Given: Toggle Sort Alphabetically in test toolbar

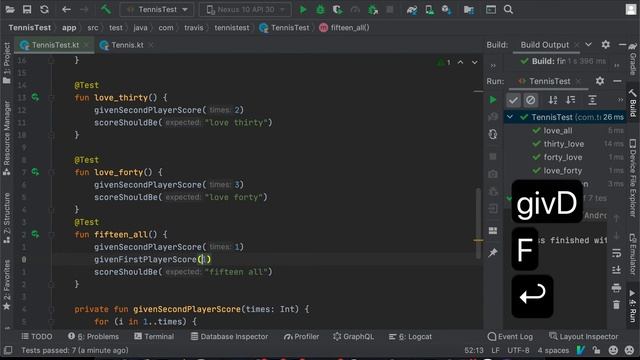Looking at the screenshot, I should [x=553, y=100].
